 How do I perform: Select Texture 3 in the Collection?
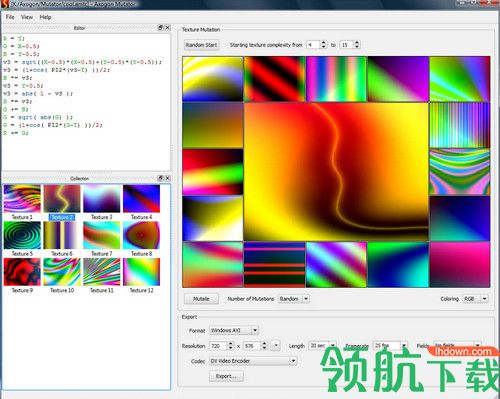[102, 199]
